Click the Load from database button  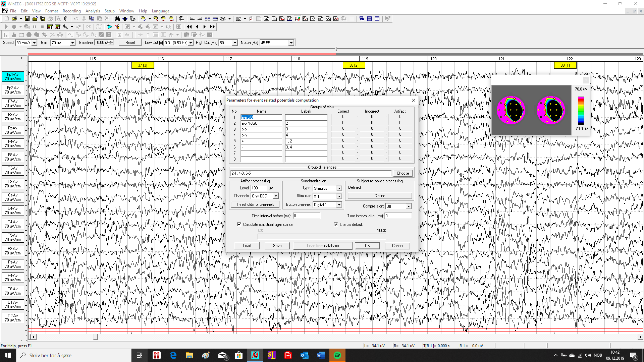(323, 246)
